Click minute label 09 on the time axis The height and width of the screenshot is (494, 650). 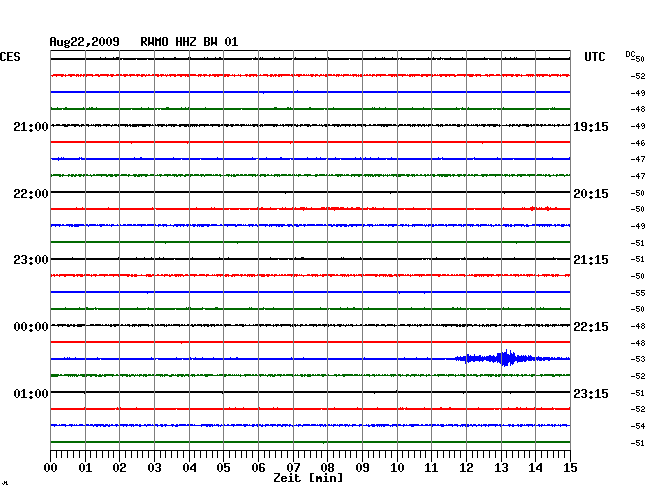pos(362,468)
